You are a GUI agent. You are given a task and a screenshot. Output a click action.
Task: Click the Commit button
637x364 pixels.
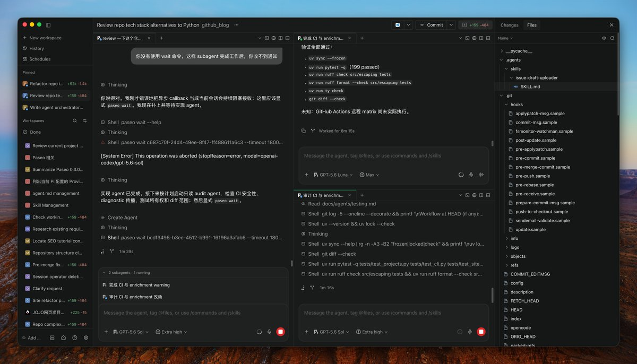431,25
